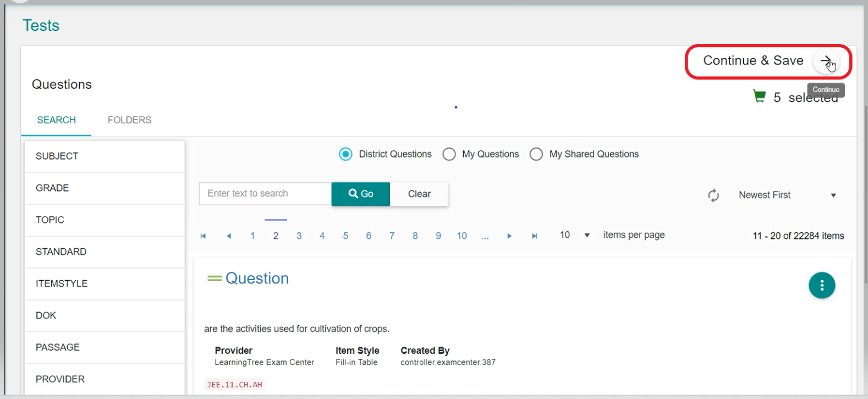This screenshot has width=868, height=399.
Task: Click the Clear button
Action: pos(419,194)
